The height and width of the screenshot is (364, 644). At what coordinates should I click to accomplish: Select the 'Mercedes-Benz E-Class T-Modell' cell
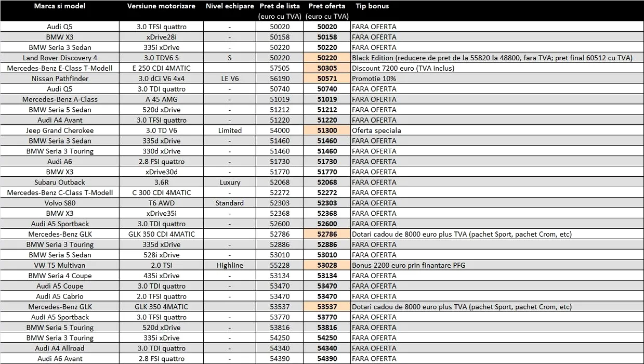60,68
